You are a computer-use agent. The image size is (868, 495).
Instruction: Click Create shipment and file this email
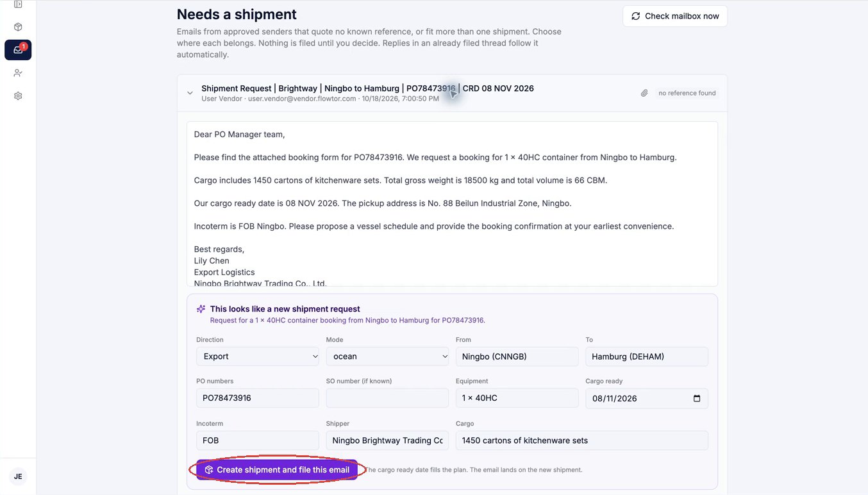coord(277,470)
